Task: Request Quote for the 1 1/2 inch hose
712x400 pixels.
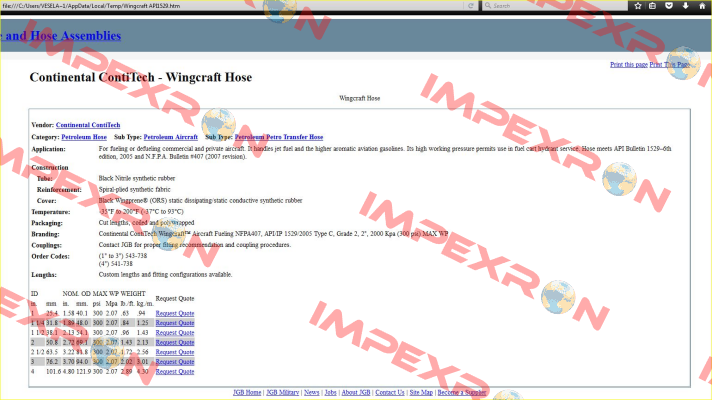Action: (175, 333)
